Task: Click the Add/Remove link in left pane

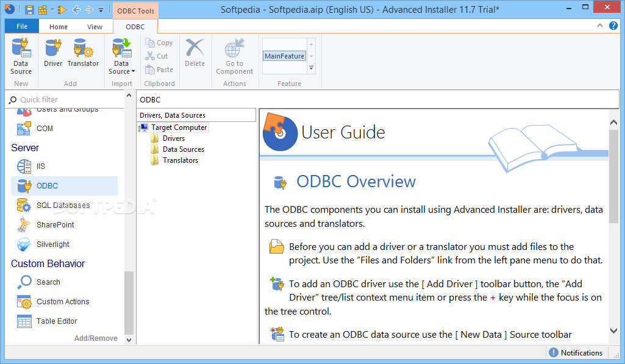Action: (x=96, y=338)
